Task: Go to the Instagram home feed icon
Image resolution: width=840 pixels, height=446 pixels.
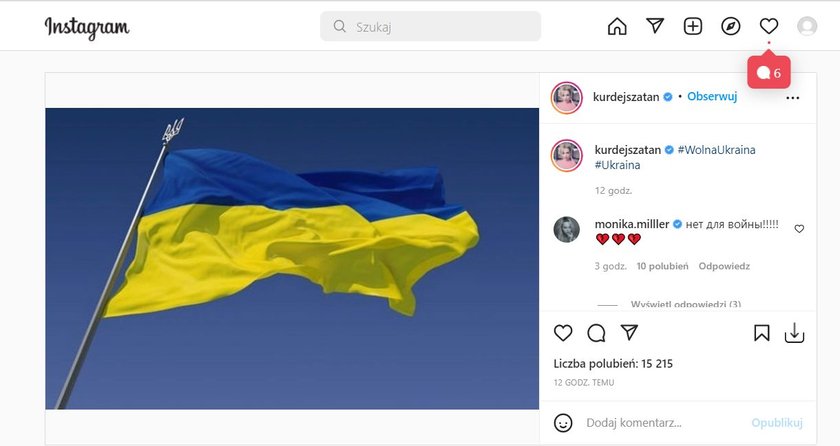Action: [x=617, y=26]
